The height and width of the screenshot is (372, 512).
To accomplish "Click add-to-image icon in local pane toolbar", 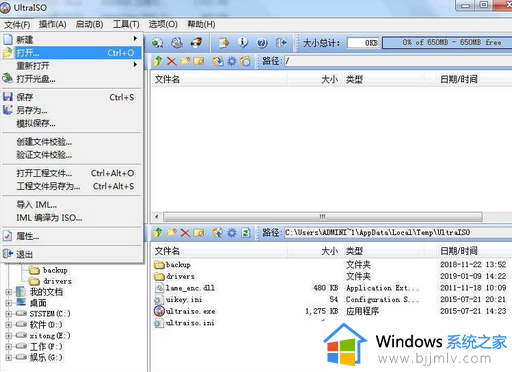I will tap(218, 232).
